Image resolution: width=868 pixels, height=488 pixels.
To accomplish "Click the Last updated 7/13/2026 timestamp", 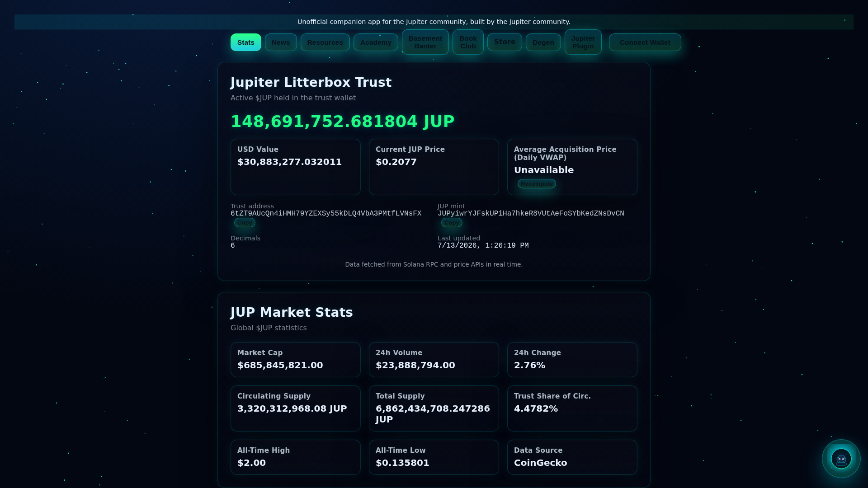I will [x=483, y=246].
